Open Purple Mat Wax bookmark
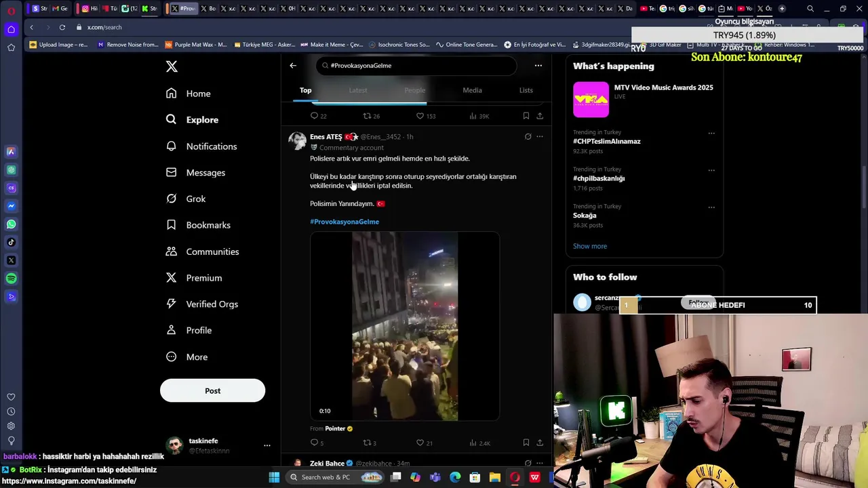Image resolution: width=868 pixels, height=488 pixels. 196,45
